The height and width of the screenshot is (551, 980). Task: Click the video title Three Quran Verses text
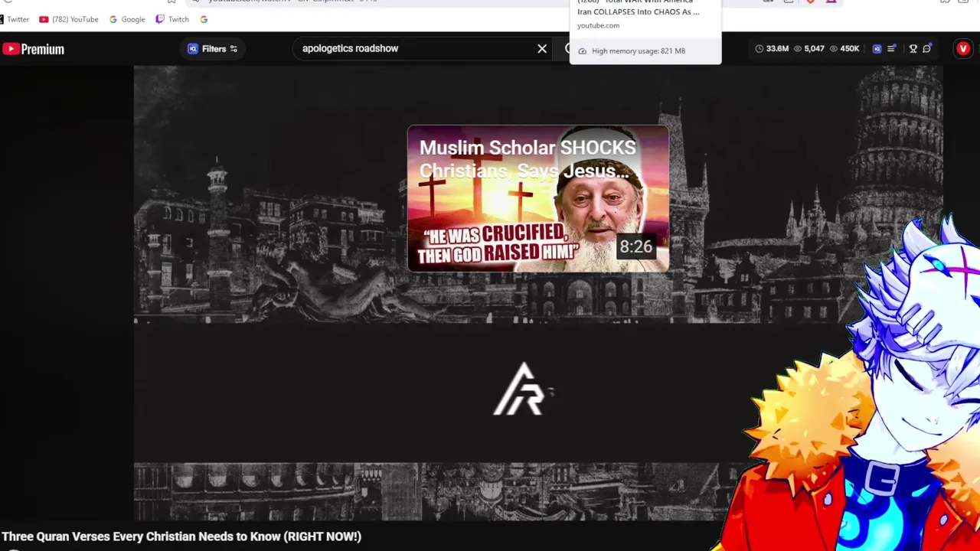pyautogui.click(x=181, y=536)
